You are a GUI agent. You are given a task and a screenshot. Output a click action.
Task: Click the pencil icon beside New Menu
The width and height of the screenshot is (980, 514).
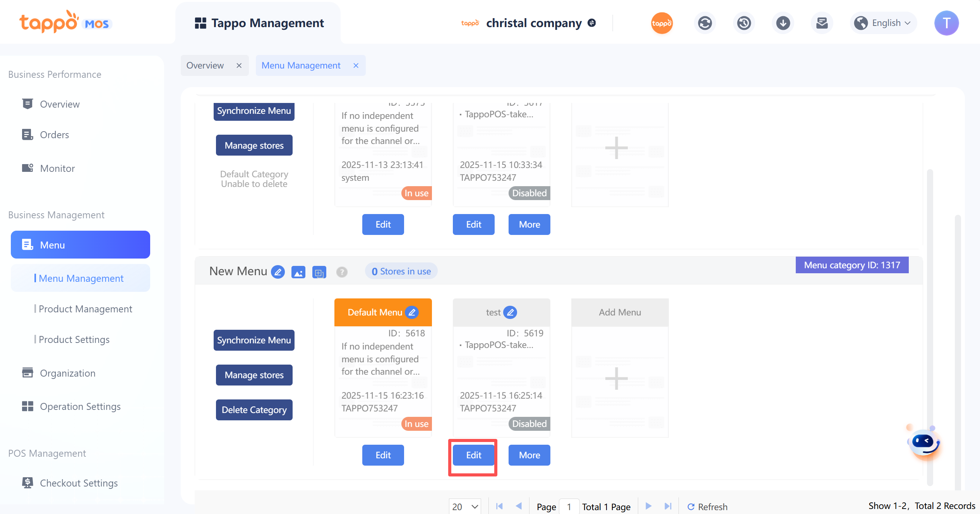click(x=278, y=272)
